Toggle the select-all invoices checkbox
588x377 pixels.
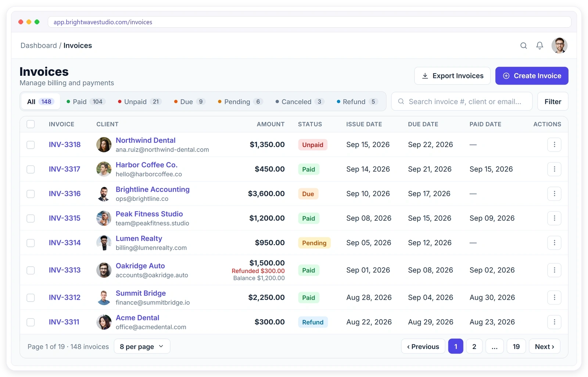coord(31,124)
